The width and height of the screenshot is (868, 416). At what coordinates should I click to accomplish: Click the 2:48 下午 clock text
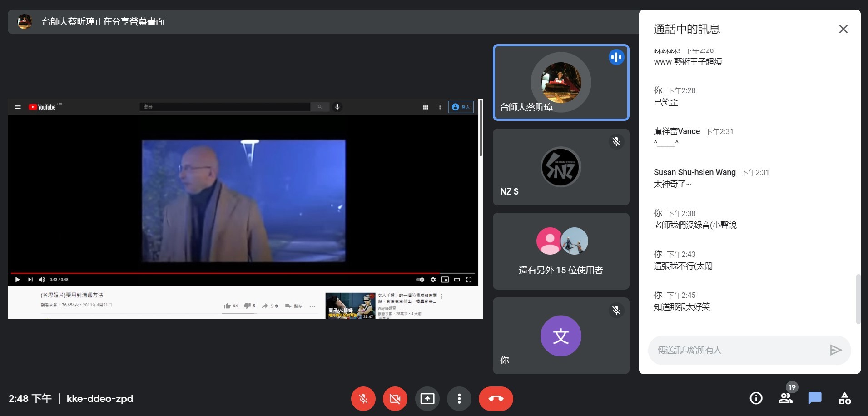tap(30, 399)
